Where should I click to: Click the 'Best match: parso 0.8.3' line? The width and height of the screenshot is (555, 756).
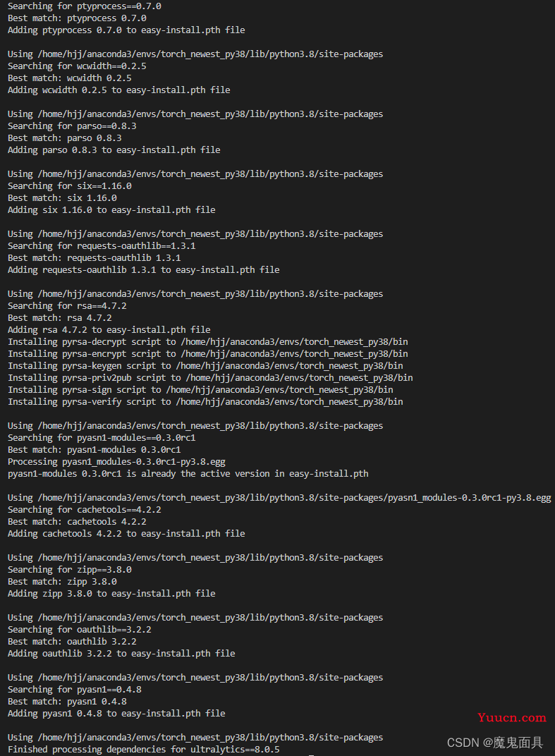65,138
